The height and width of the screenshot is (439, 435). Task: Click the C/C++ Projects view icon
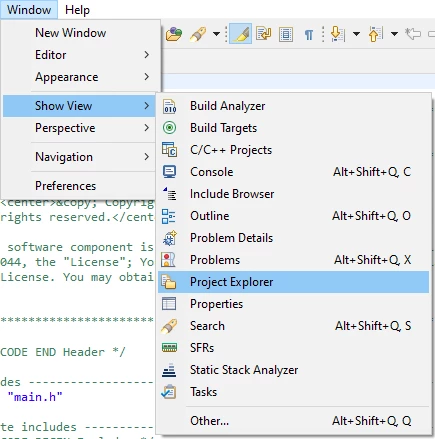[169, 150]
